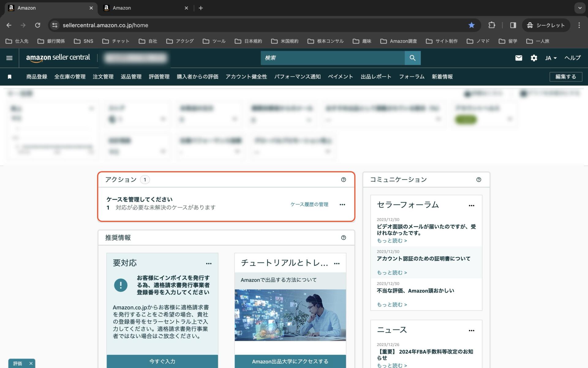Click もっと読む under ビデオ面談 post
Screen dimensions: 588x368
(392, 241)
